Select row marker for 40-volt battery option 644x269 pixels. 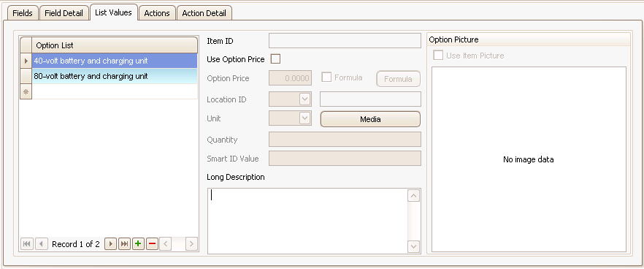pos(26,61)
